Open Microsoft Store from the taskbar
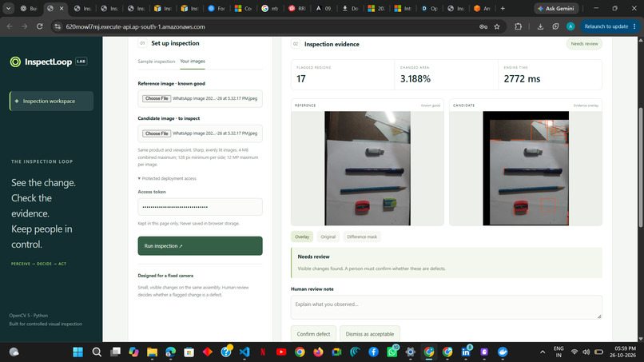 189,352
